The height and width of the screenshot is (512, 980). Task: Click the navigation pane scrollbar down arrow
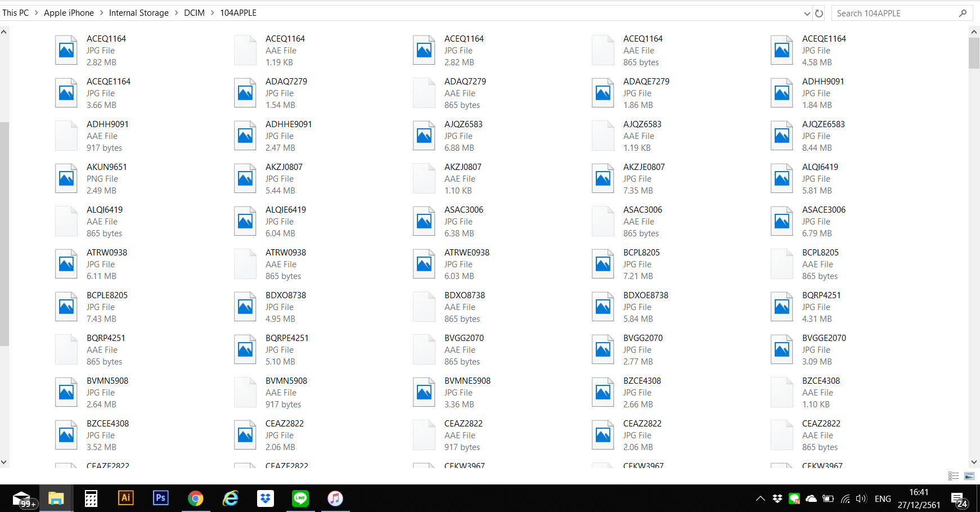[4, 462]
